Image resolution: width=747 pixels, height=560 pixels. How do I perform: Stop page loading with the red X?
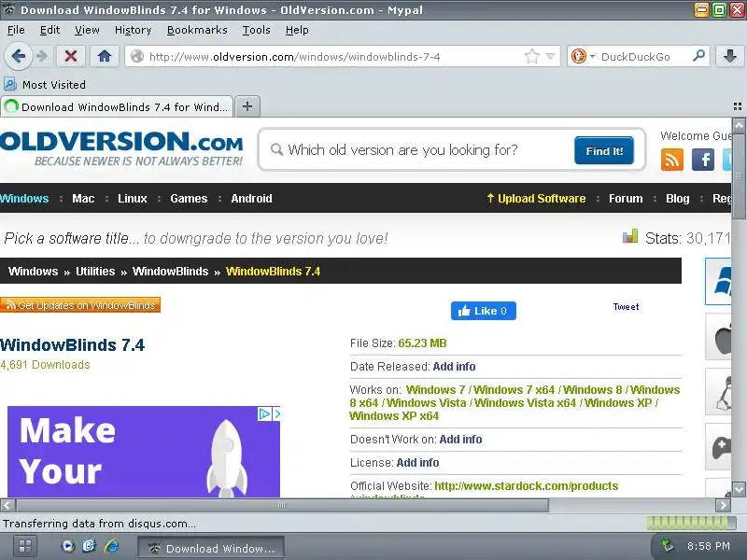tap(71, 56)
